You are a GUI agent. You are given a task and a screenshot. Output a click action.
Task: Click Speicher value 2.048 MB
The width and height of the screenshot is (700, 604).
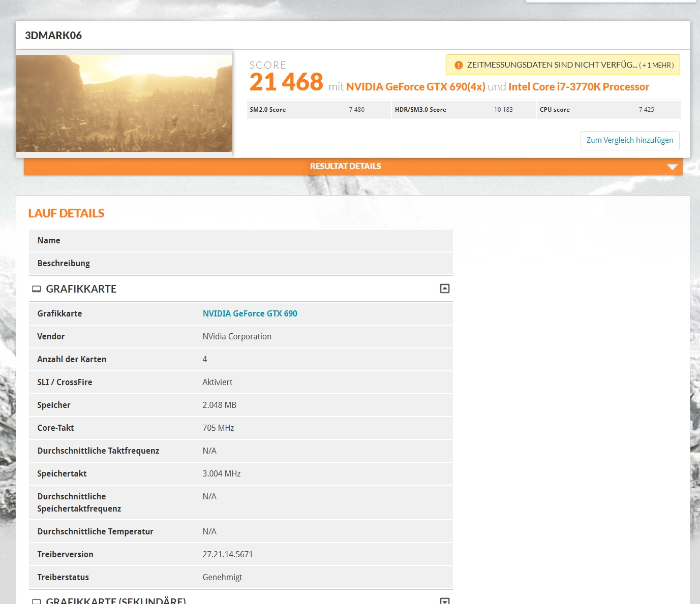(220, 405)
